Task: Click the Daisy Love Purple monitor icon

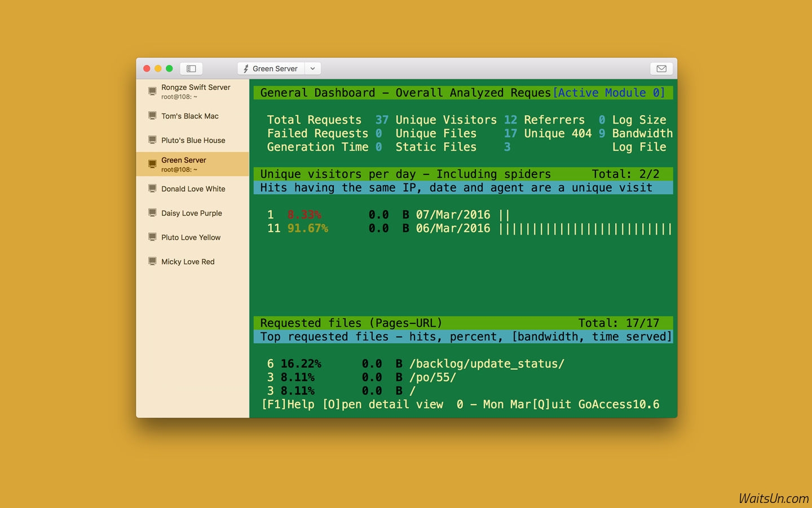Action: tap(152, 213)
